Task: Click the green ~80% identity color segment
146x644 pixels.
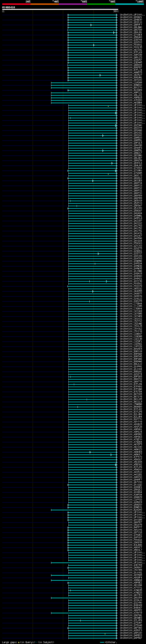Action: pos(101,4)
